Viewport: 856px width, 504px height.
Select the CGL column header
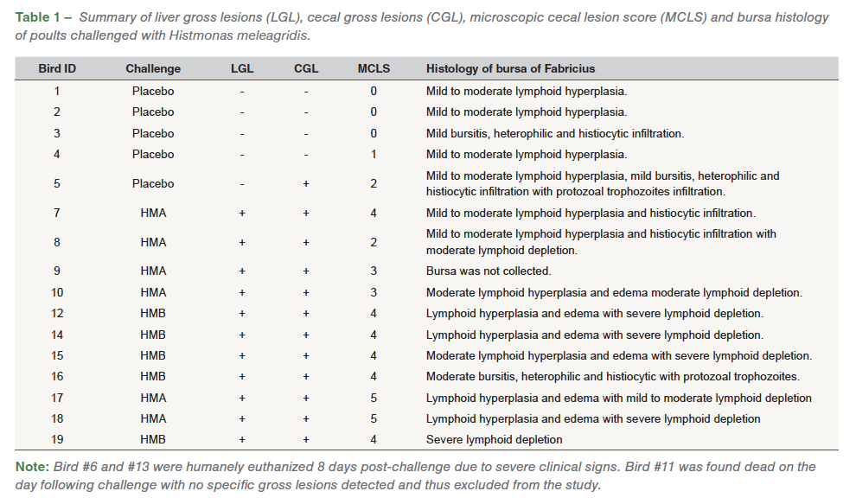pos(306,68)
